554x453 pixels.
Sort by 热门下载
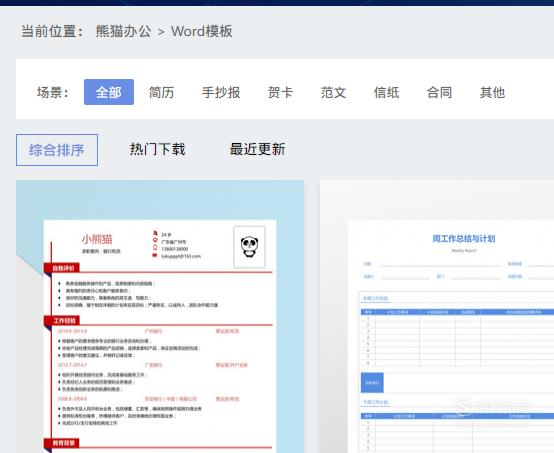pyautogui.click(x=158, y=149)
